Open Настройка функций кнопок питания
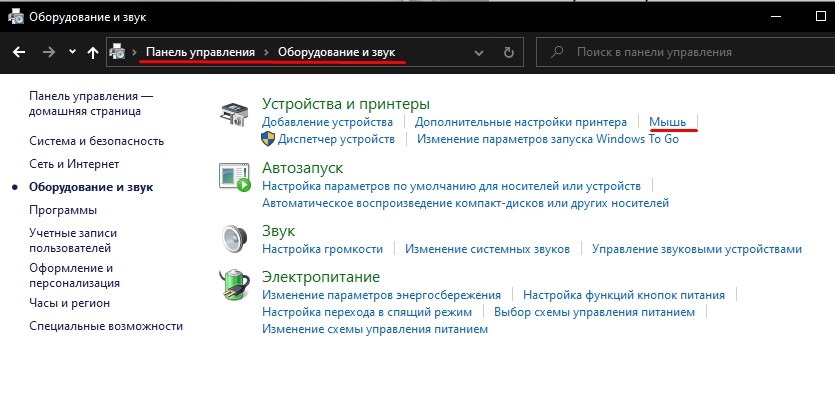 622,295
